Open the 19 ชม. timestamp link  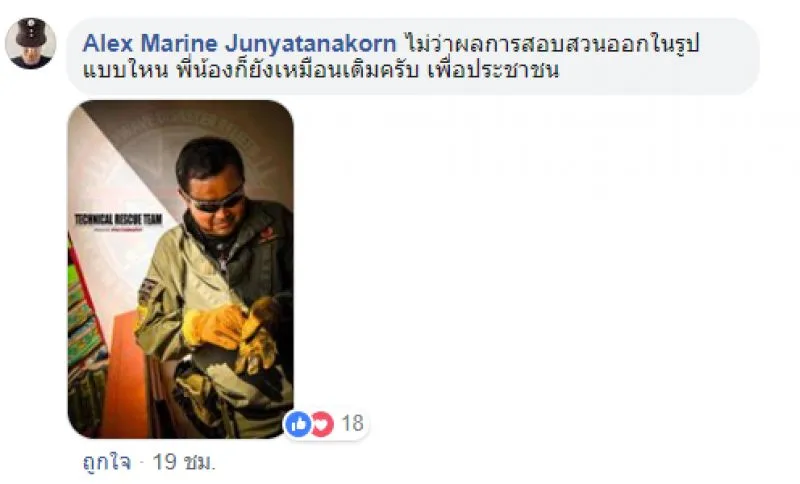[184, 462]
